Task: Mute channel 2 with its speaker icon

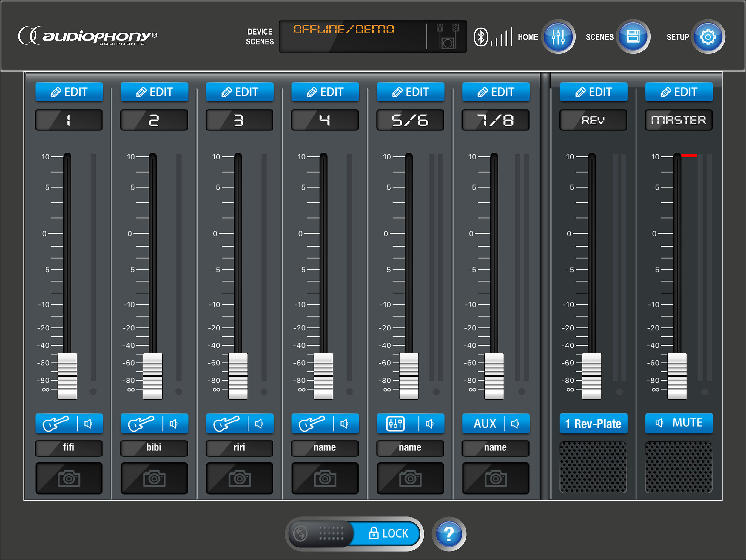Action: click(174, 423)
